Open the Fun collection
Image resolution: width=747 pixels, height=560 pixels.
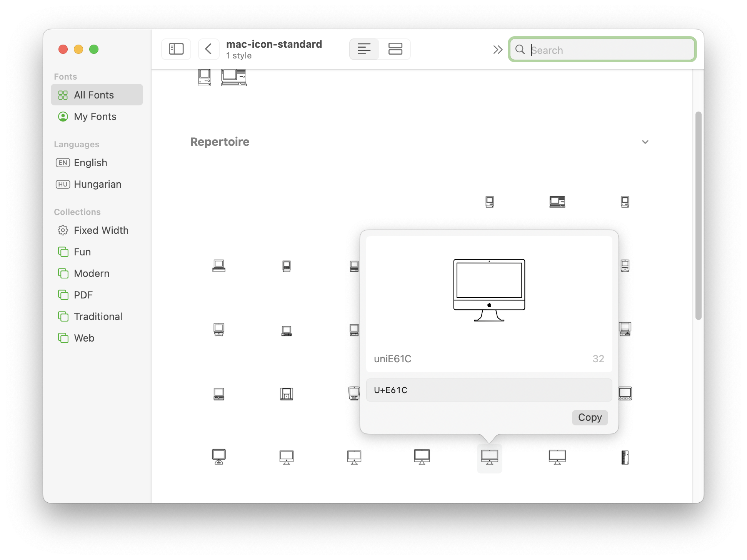pyautogui.click(x=97, y=252)
